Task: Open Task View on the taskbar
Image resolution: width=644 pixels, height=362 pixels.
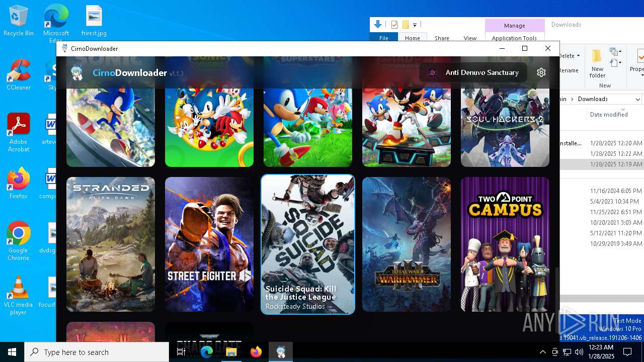Action: pos(181,352)
